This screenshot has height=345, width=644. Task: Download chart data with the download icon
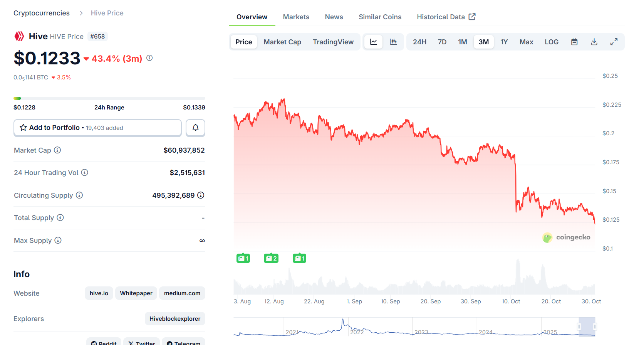[594, 42]
